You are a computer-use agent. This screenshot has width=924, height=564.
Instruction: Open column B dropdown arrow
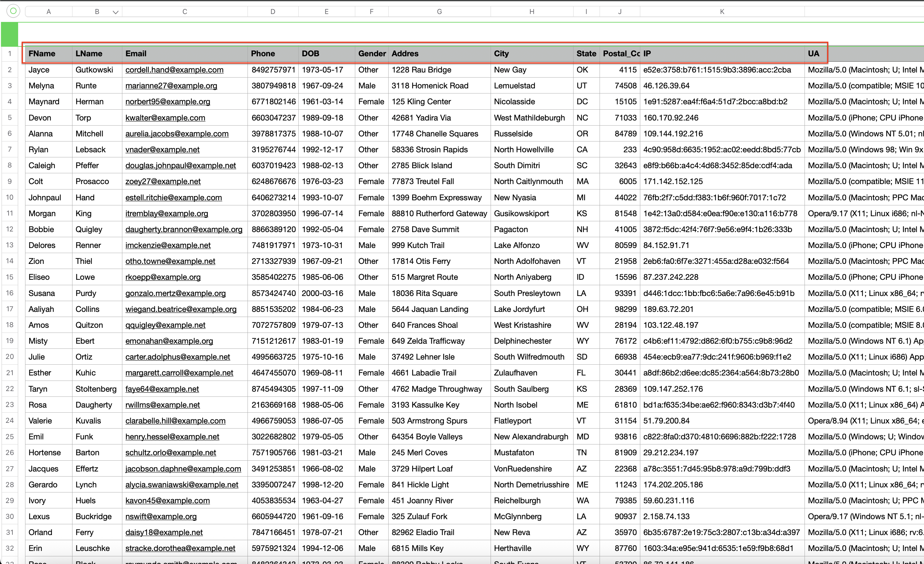[x=116, y=12]
